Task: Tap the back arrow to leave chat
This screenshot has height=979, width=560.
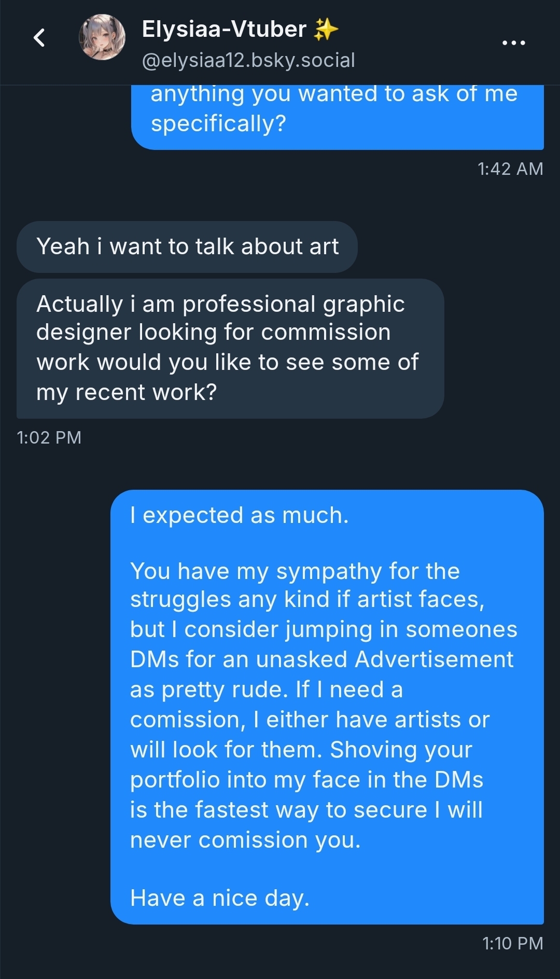Action: coord(39,38)
